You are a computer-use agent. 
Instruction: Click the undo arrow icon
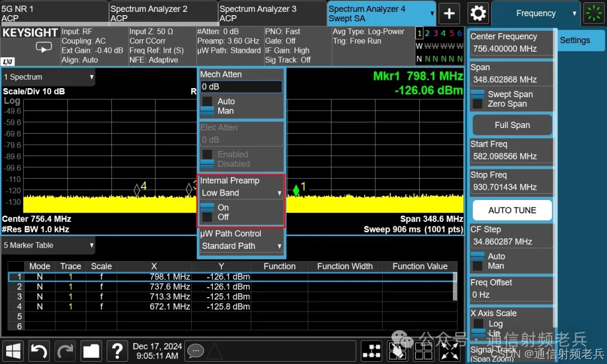coord(38,351)
